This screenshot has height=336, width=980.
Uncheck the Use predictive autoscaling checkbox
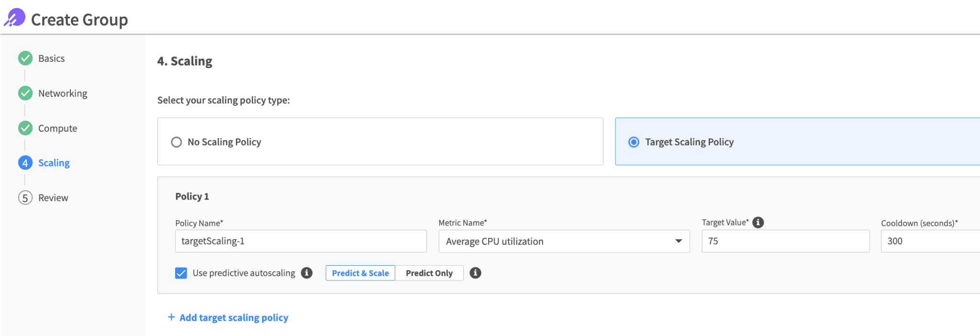pos(181,273)
